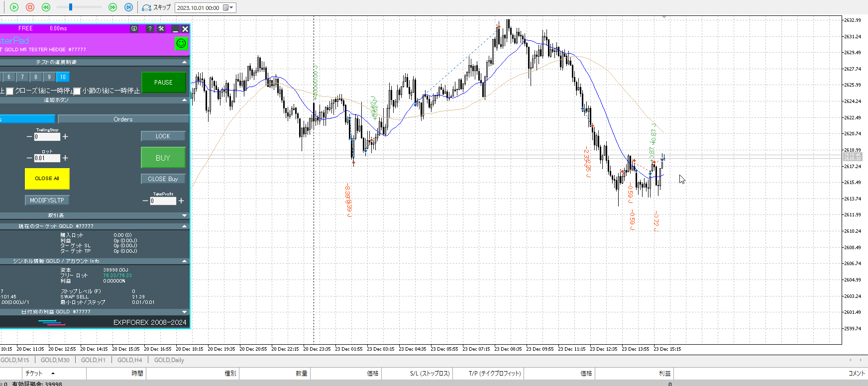
Task: Tick the pause after bar checkbox
Action: click(77, 91)
